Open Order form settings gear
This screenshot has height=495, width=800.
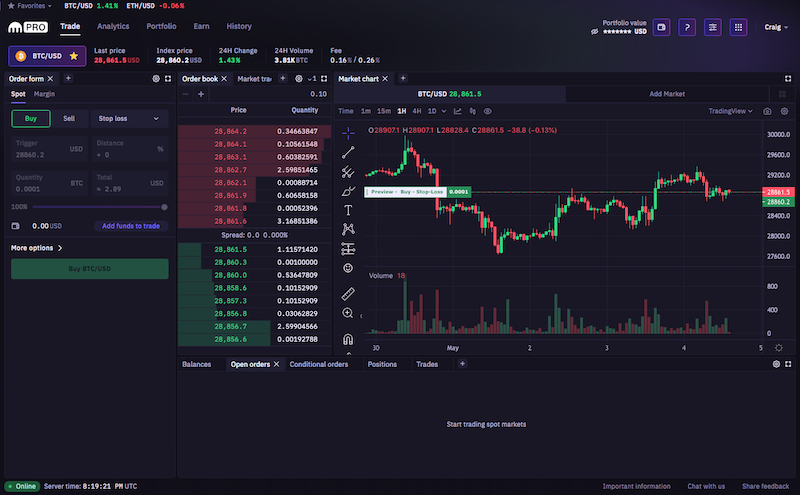(x=156, y=79)
